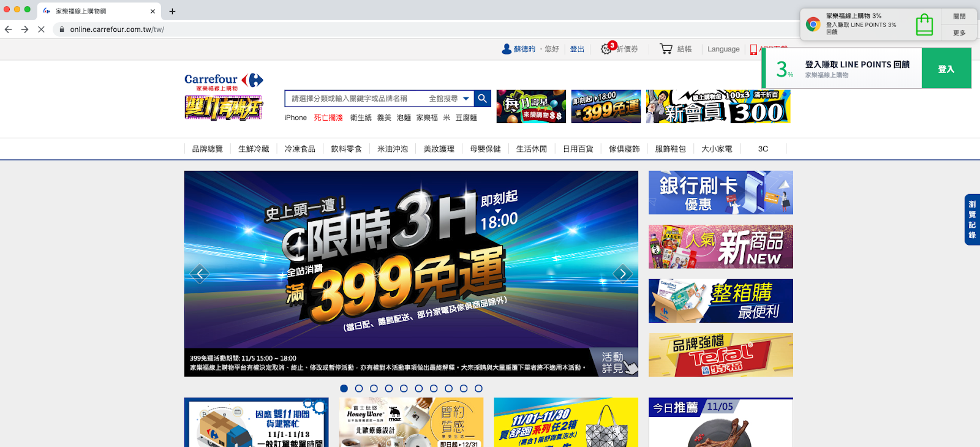Click 關閉 in the notification popup
The width and height of the screenshot is (980, 447).
coord(959,17)
